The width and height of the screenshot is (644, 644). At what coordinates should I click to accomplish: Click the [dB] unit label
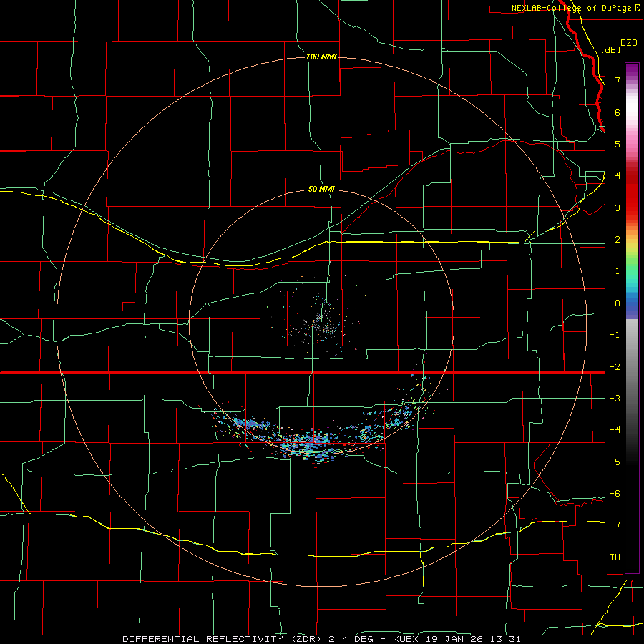pos(611,49)
